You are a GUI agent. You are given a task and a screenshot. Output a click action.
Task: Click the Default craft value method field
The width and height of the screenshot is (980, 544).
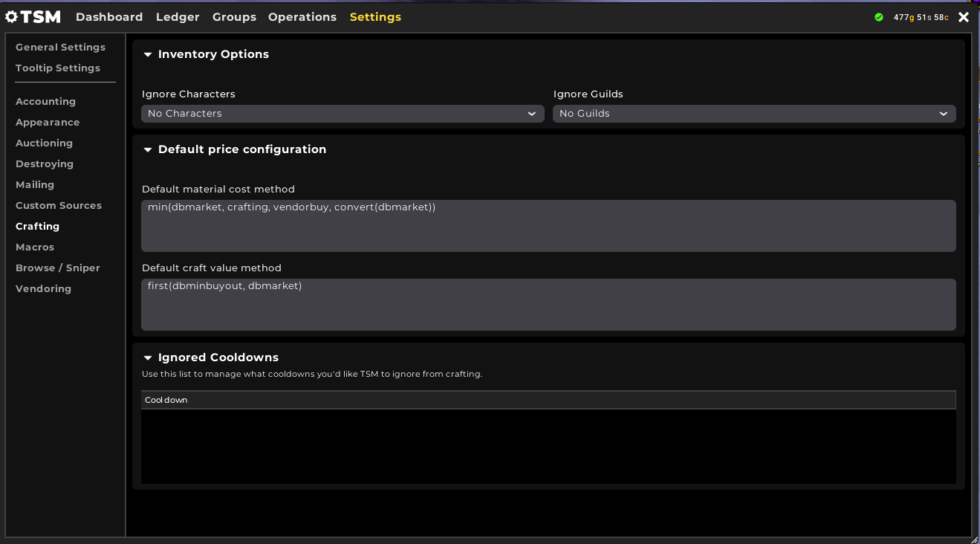548,304
